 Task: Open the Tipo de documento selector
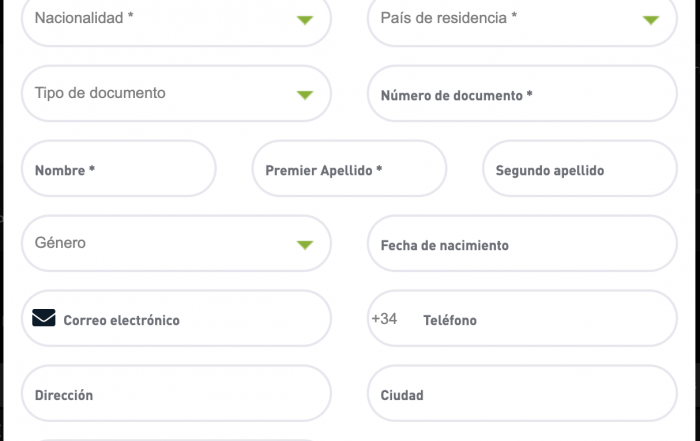tap(176, 93)
